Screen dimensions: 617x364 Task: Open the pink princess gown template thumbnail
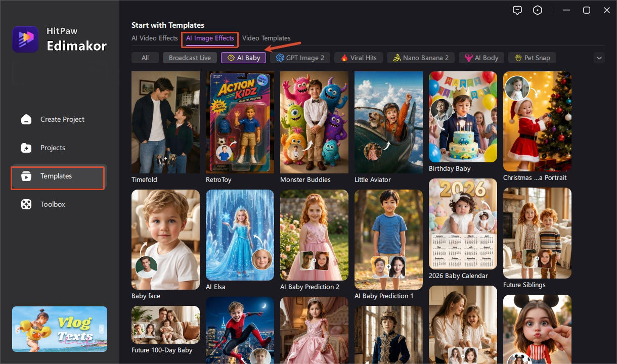click(x=314, y=330)
